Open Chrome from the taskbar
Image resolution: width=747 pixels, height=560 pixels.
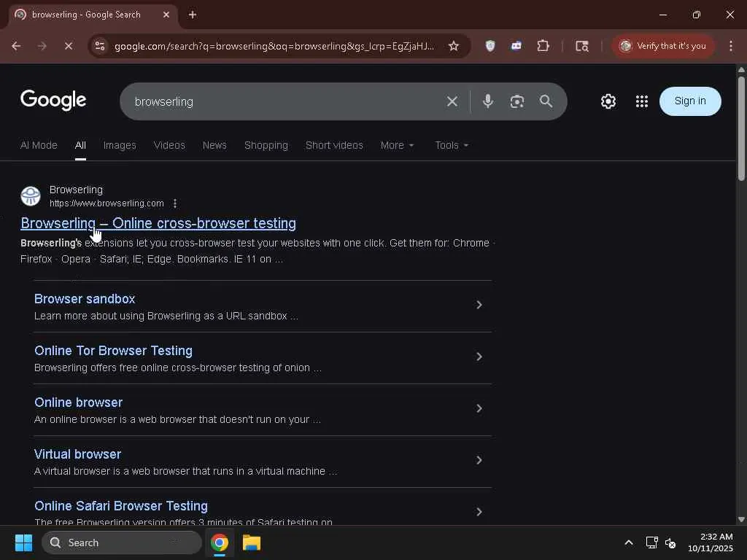(x=220, y=542)
